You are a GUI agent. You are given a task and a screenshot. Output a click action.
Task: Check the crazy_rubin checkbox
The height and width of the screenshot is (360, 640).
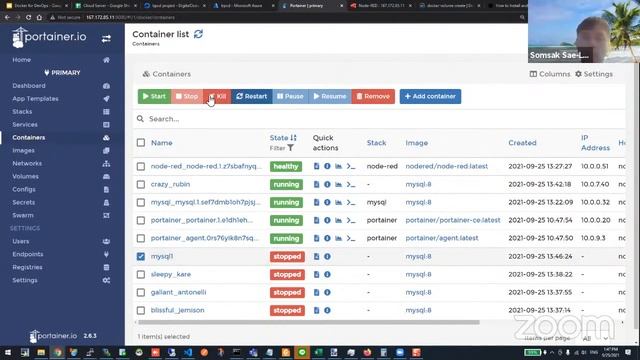tap(141, 184)
